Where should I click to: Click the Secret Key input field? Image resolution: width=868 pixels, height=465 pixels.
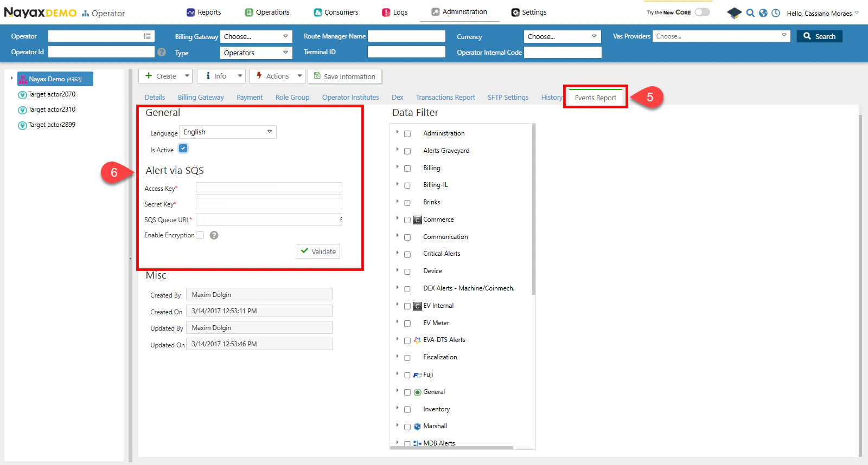coord(269,204)
